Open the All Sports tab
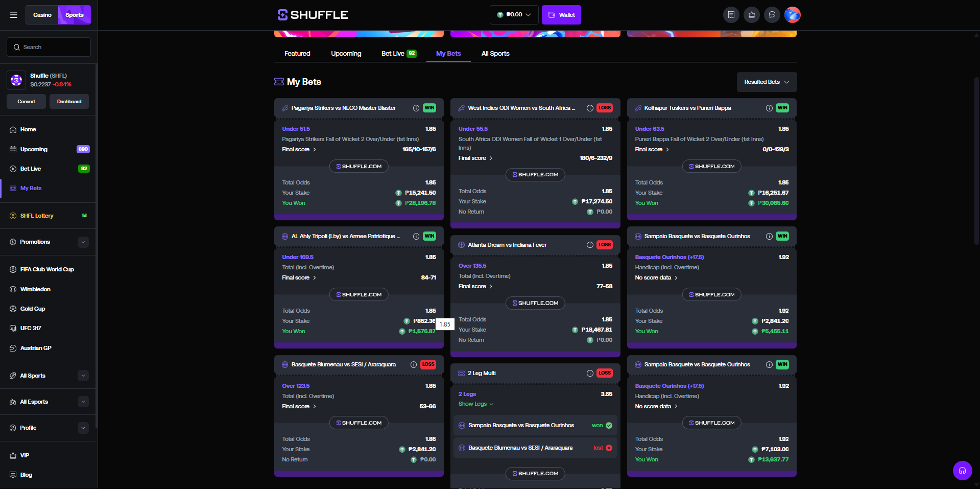 point(495,54)
